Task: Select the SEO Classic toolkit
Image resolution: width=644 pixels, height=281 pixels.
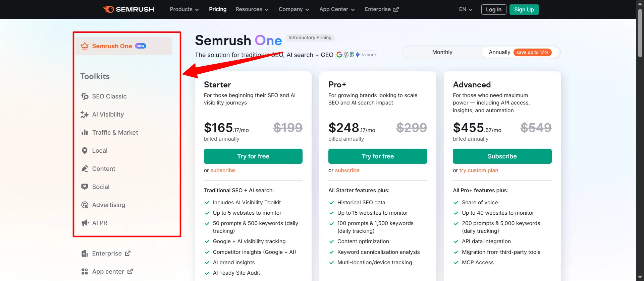Action: 109,96
